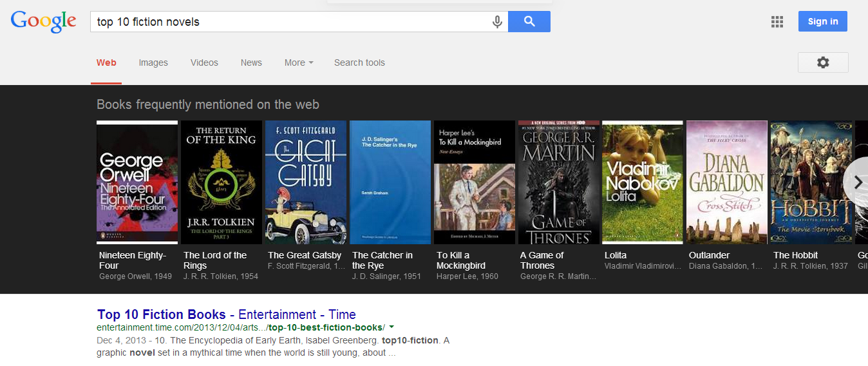Start voice search with the microphone icon
The width and height of the screenshot is (868, 366).
(497, 22)
